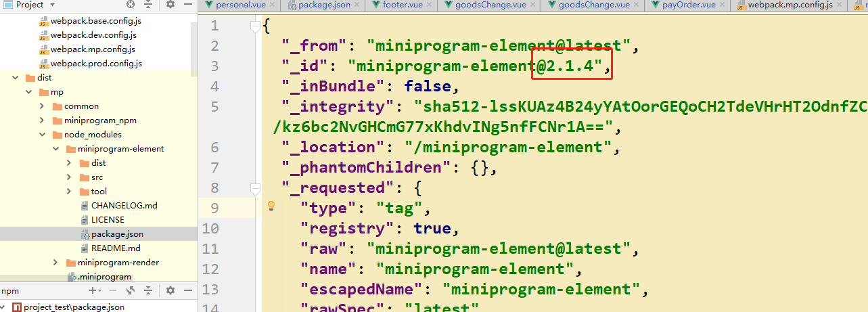The width and height of the screenshot is (868, 312).
Task: Expand the miniprogram_npm folder
Action: tap(43, 120)
